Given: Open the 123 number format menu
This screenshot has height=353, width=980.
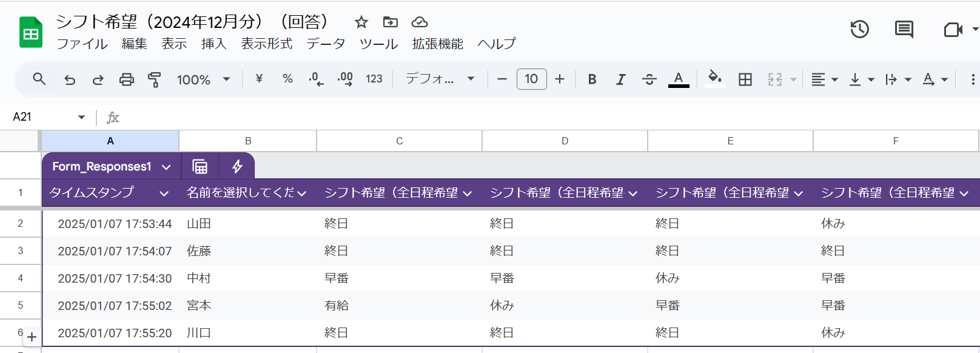Looking at the screenshot, I should pos(374,79).
